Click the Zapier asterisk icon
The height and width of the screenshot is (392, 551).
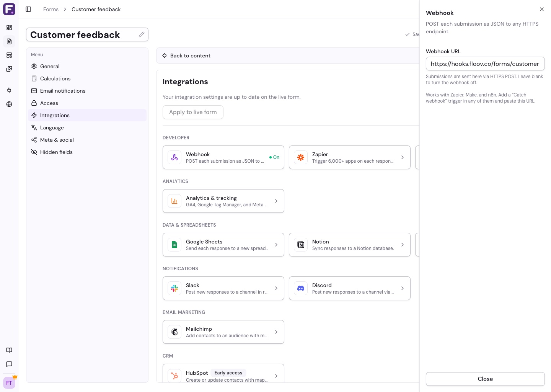click(301, 157)
